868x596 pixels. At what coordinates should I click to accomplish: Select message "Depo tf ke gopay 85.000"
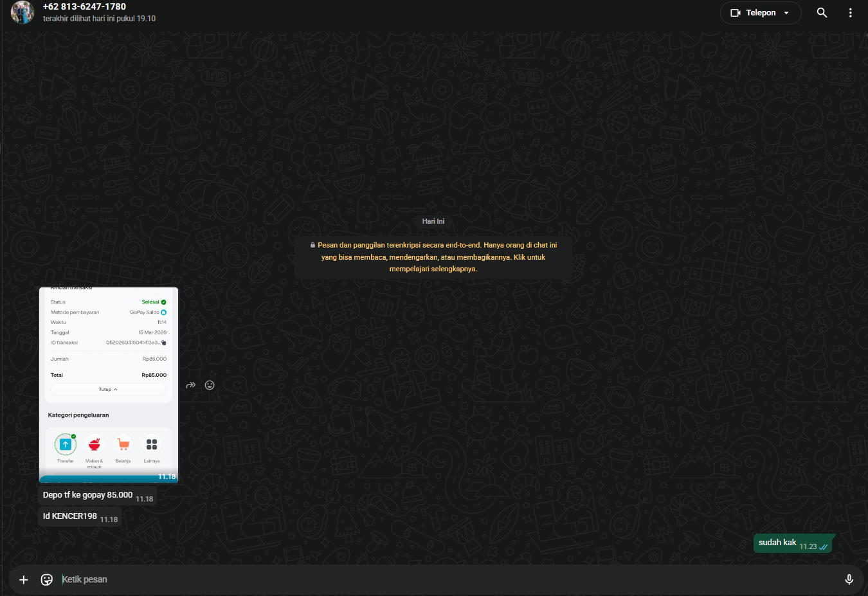[98, 496]
